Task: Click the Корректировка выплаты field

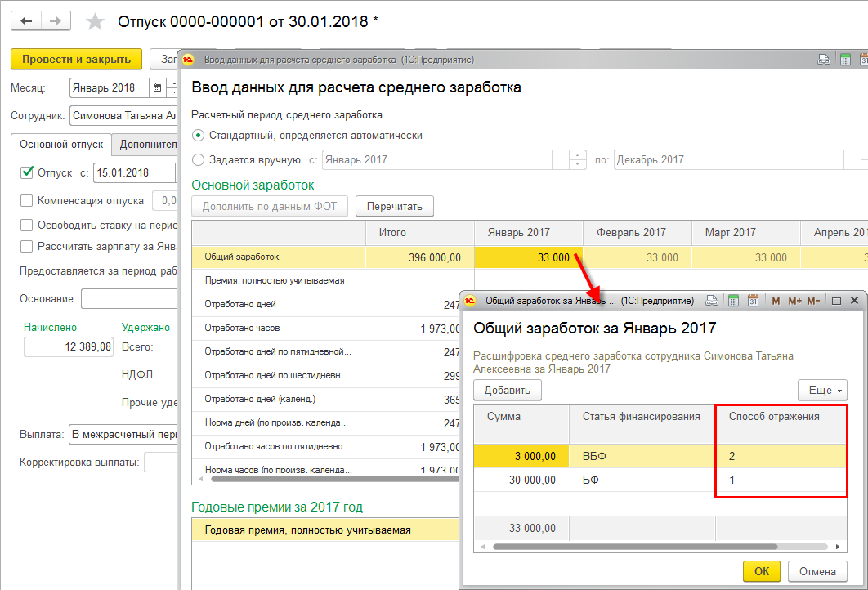Action: (x=160, y=463)
